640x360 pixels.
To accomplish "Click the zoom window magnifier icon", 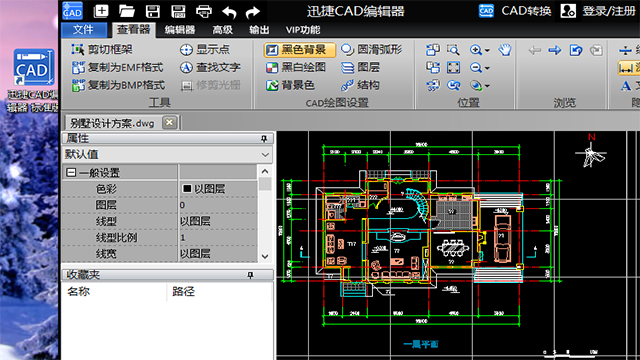I will pyautogui.click(x=453, y=50).
